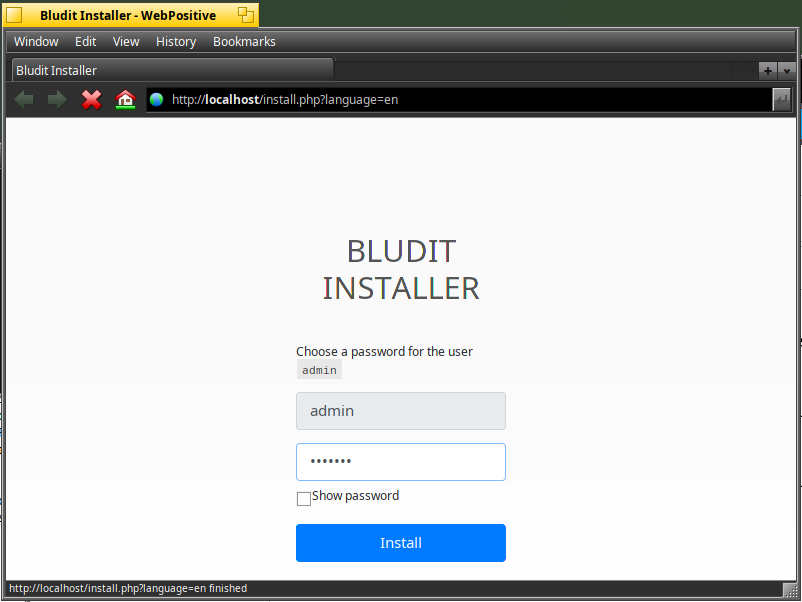Go back using the back arrow
The height and width of the screenshot is (602, 802).
[x=24, y=99]
